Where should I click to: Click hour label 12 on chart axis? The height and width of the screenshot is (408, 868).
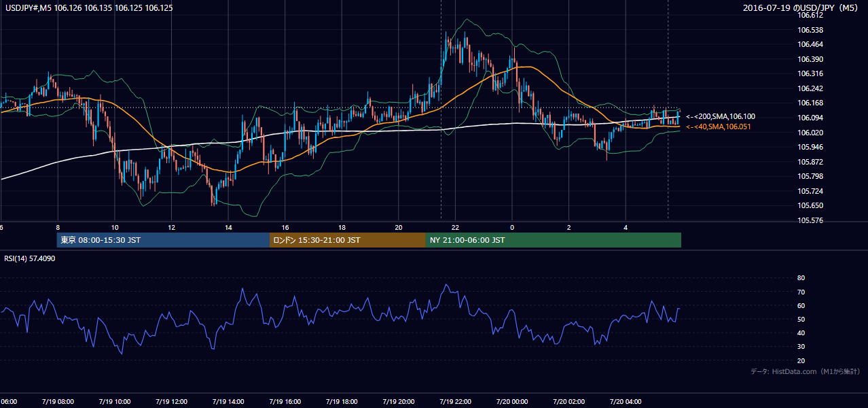tap(171, 228)
